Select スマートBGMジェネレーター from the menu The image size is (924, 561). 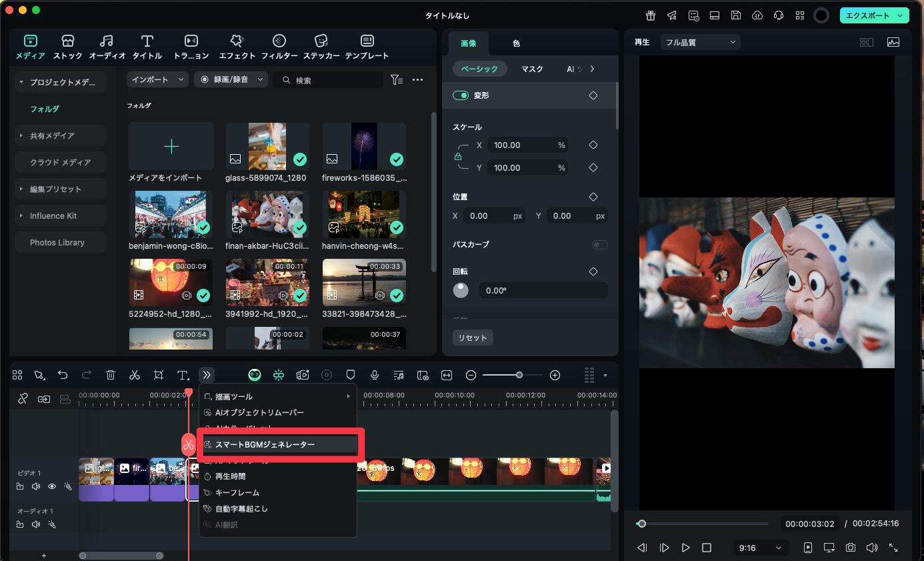278,444
